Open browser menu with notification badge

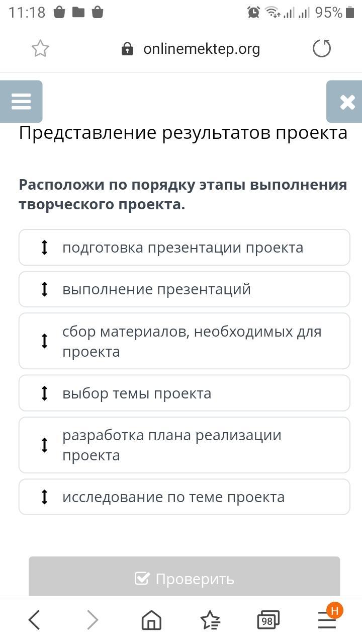click(327, 620)
